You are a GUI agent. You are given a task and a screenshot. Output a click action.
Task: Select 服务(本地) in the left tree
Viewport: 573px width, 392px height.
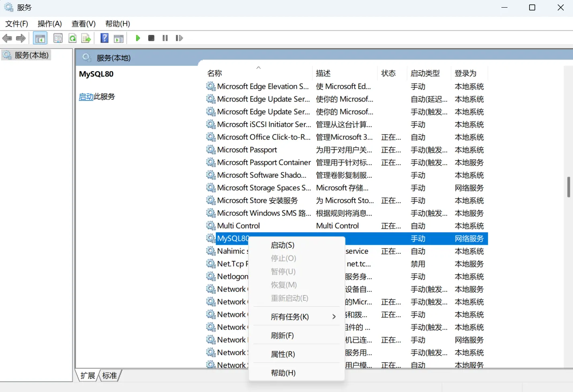point(31,55)
